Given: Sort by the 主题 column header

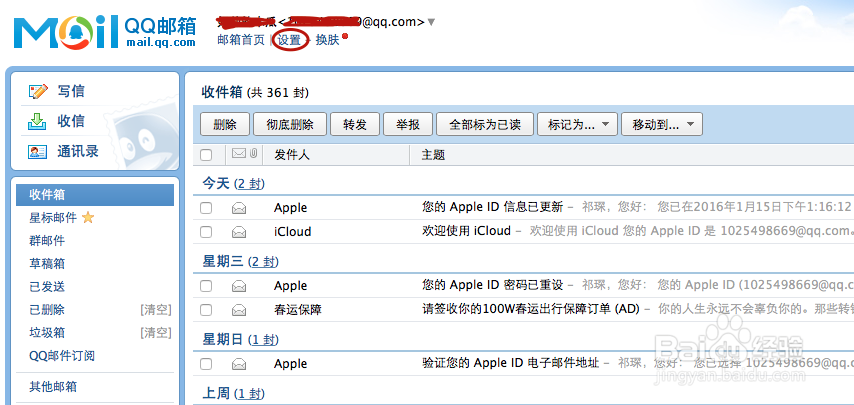Looking at the screenshot, I should point(434,155).
